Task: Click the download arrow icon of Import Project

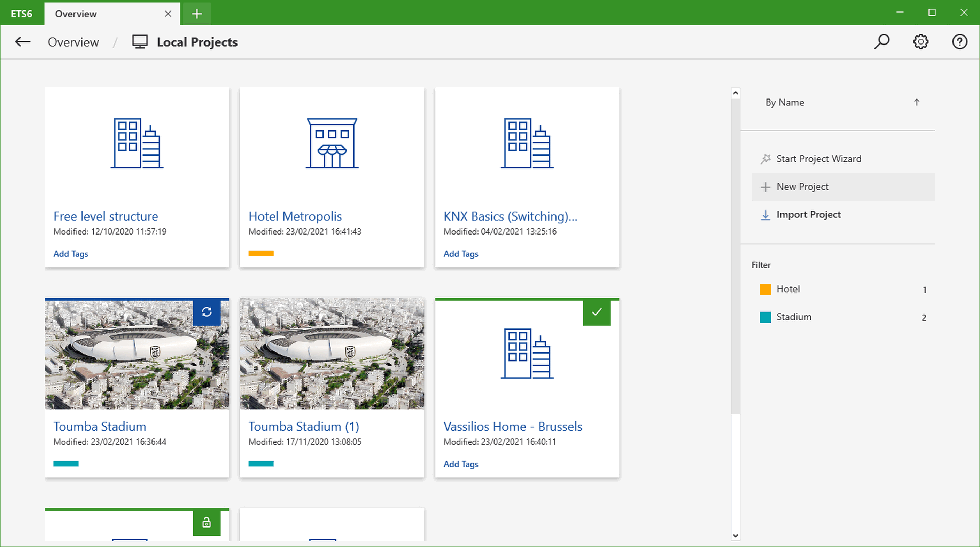Action: click(x=765, y=215)
